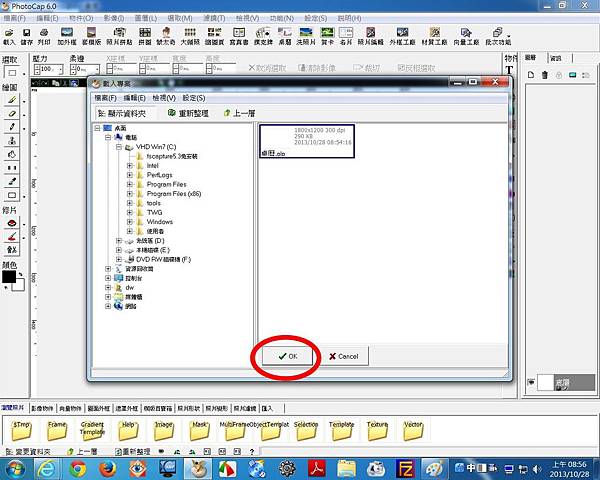Click the white background color swatch
Screen dimensions: 600x480
(19, 285)
